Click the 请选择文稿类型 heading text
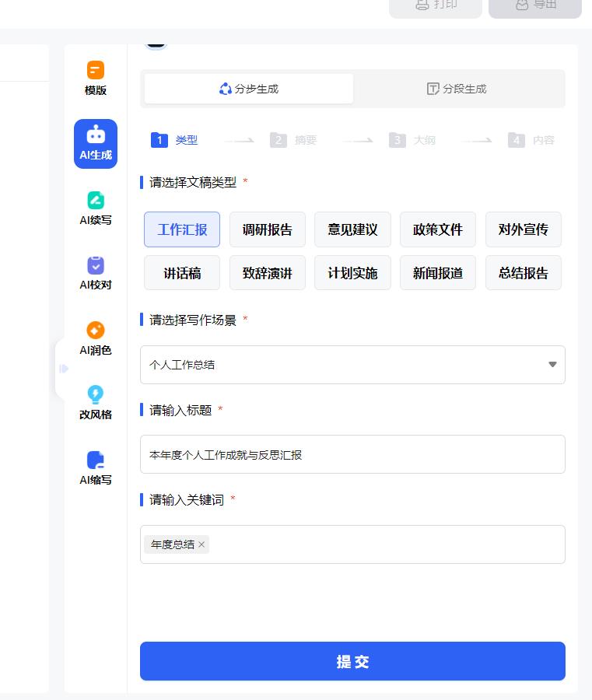The width and height of the screenshot is (592, 700). coord(193,182)
